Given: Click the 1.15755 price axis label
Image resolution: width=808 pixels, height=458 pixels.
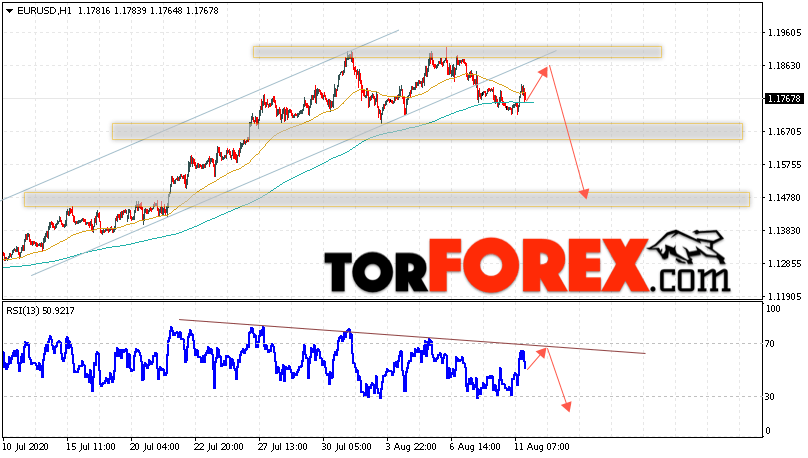Looking at the screenshot, I should tap(784, 165).
